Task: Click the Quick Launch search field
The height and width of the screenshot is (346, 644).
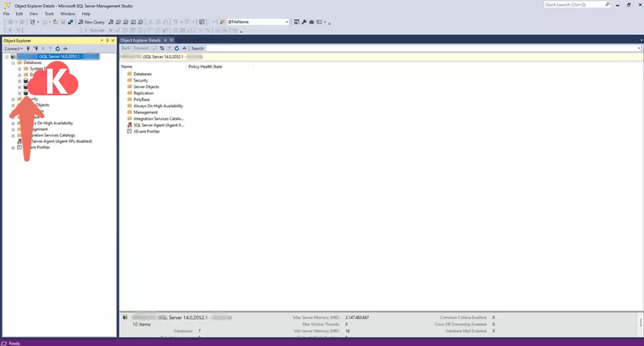Action: tap(574, 5)
